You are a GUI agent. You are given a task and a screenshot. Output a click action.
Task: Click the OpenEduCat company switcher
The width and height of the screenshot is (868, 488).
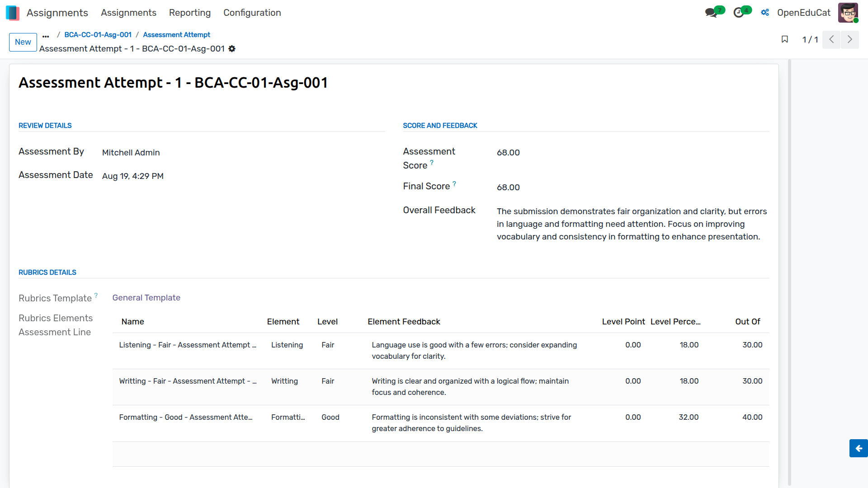tap(804, 13)
